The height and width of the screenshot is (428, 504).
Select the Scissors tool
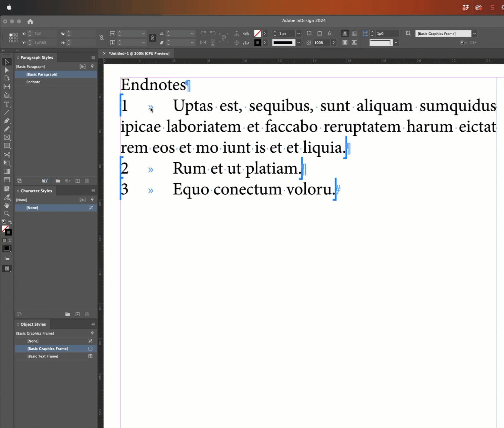pos(7,155)
